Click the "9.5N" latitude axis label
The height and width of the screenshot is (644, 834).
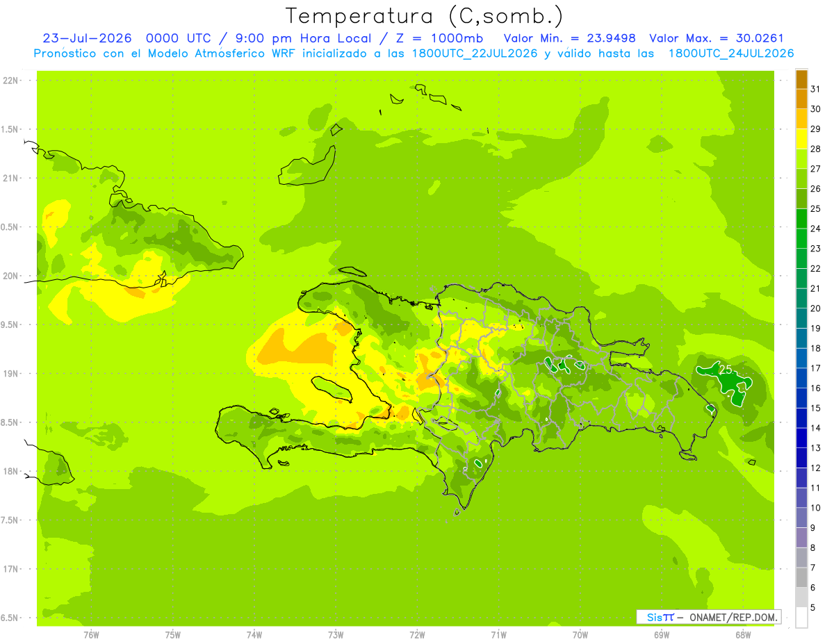coord(10,324)
